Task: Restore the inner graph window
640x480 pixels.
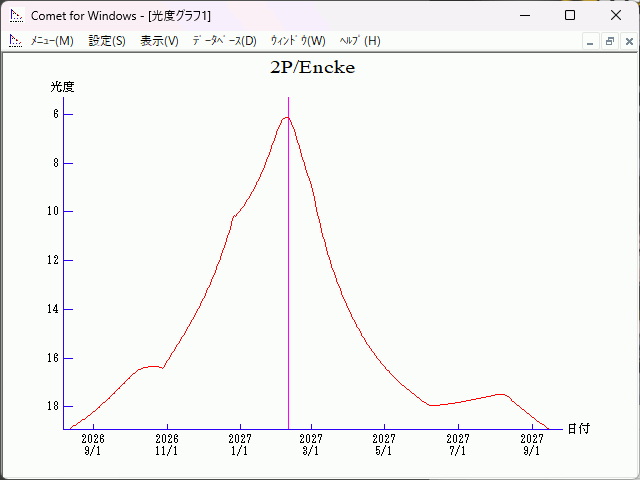Action: pyautogui.click(x=609, y=41)
